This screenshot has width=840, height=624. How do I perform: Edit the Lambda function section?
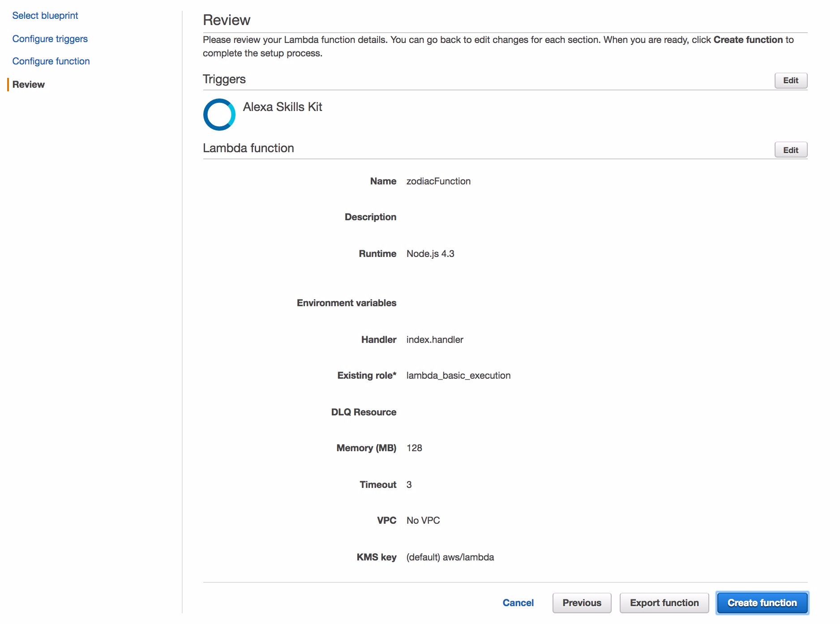790,150
